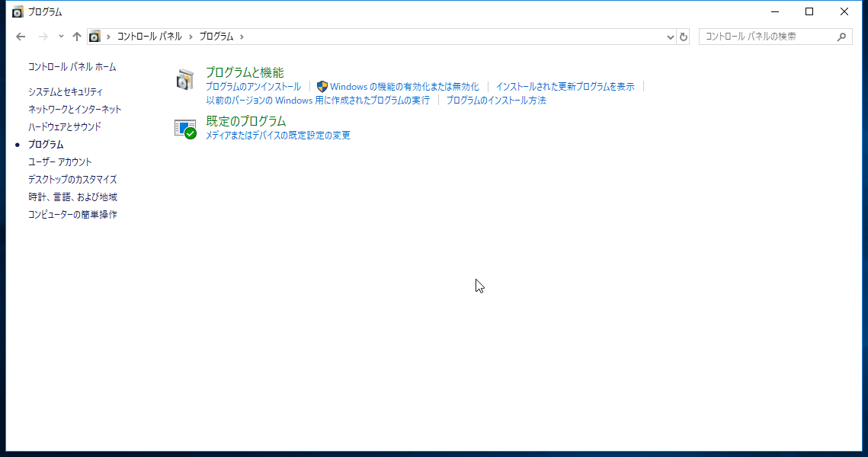Click メディアまたはデバイスの既定設定の変更 link
The width and height of the screenshot is (868, 457).
[x=278, y=136]
